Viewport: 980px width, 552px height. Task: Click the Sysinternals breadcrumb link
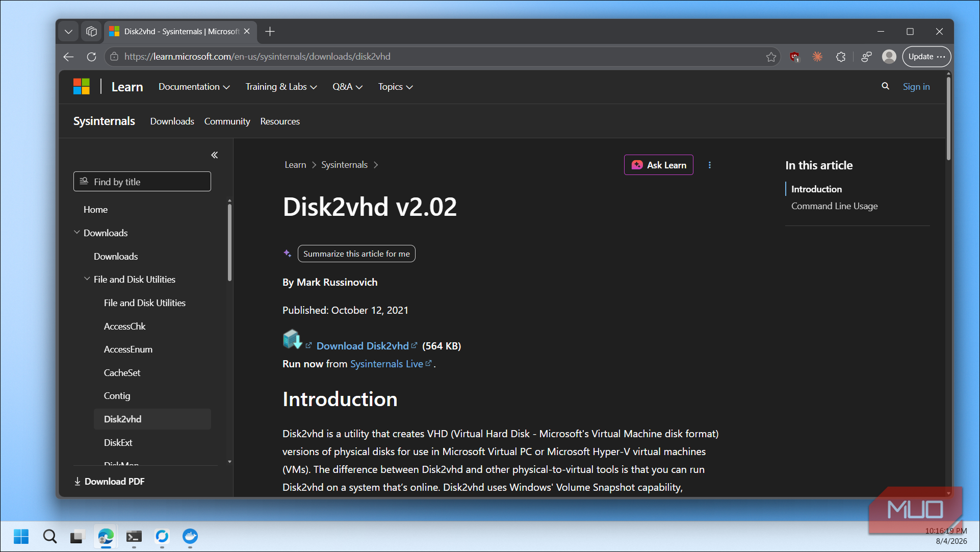(344, 165)
